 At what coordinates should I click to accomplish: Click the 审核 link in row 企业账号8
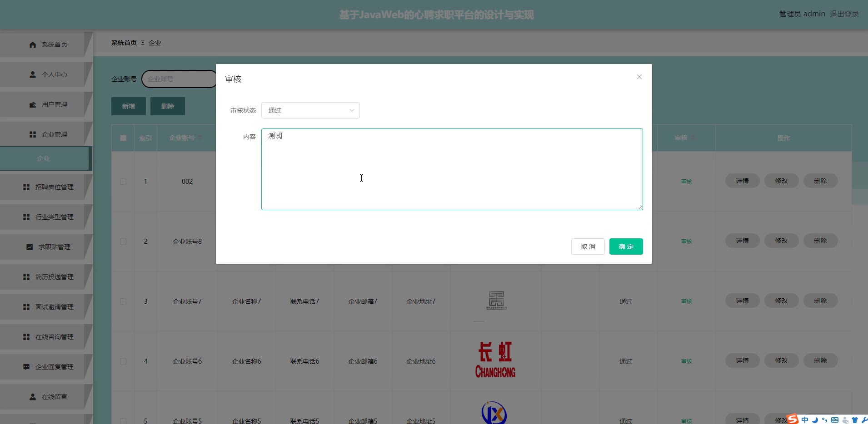[687, 242]
